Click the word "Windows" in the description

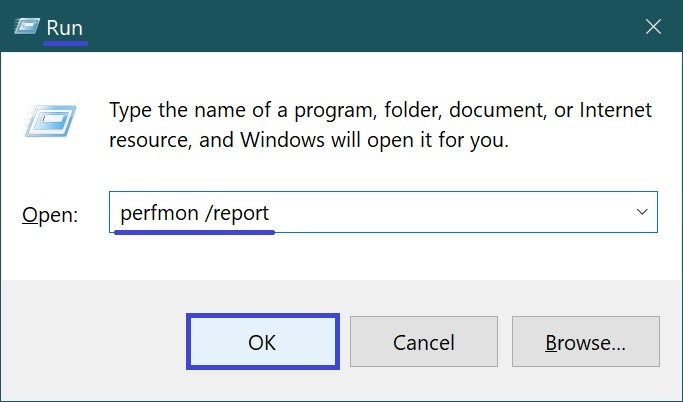click(x=283, y=140)
